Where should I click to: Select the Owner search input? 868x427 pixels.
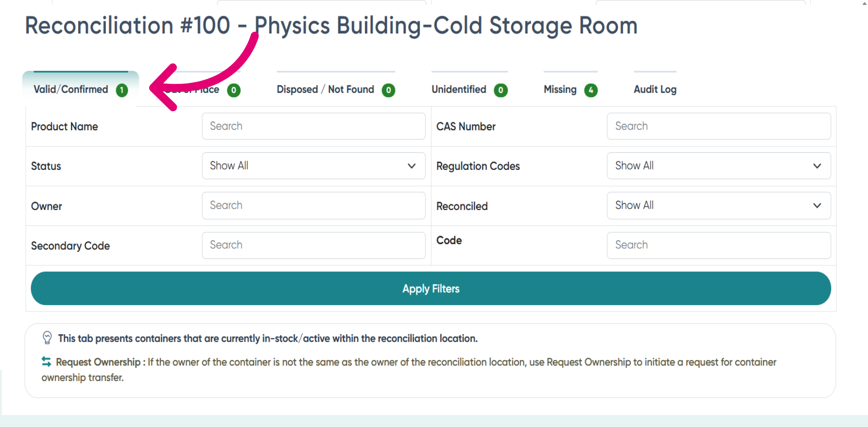pos(314,206)
